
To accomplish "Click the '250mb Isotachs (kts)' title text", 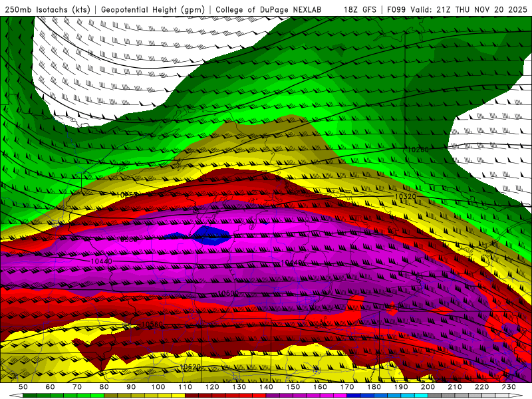I will (47, 10).
